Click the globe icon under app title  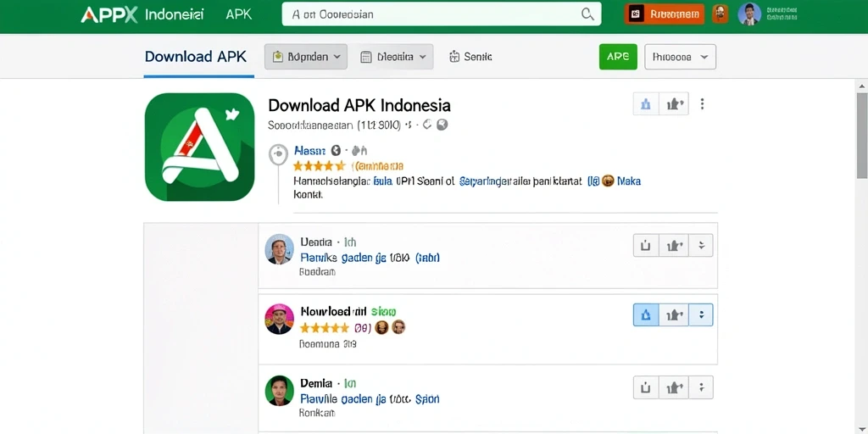pos(442,125)
